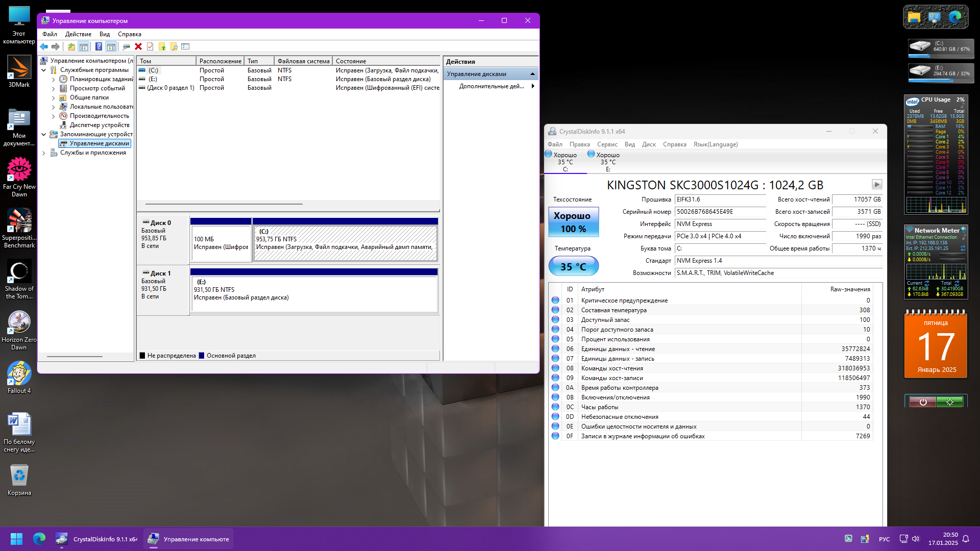980x551 pixels.
Task: Toggle the action pane show/hide toolbar icon
Action: pos(111,46)
